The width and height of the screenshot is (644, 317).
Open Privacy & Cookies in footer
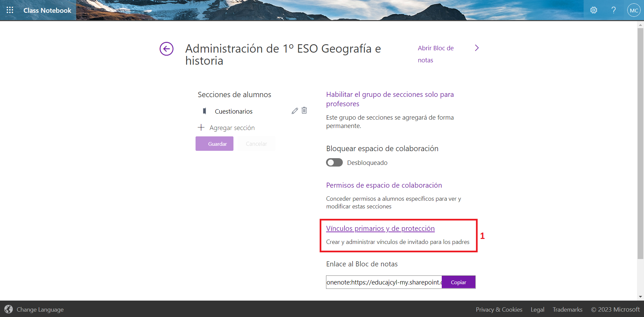pyautogui.click(x=499, y=309)
